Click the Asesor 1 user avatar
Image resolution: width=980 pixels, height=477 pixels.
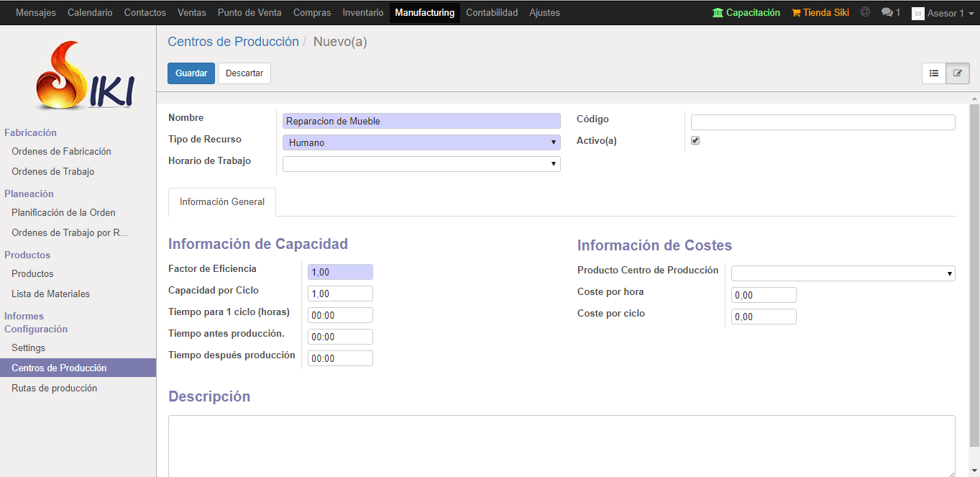click(917, 13)
